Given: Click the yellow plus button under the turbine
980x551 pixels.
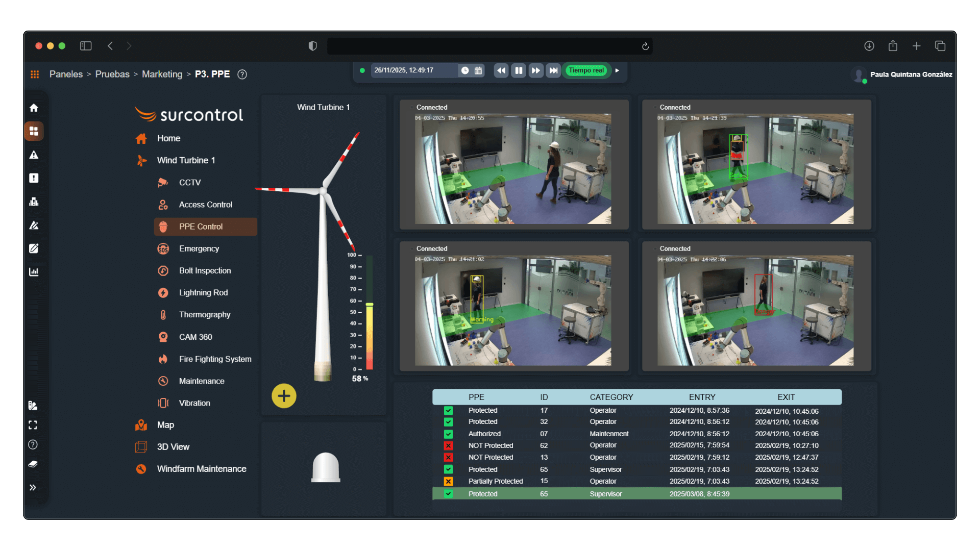Looking at the screenshot, I should tap(284, 395).
